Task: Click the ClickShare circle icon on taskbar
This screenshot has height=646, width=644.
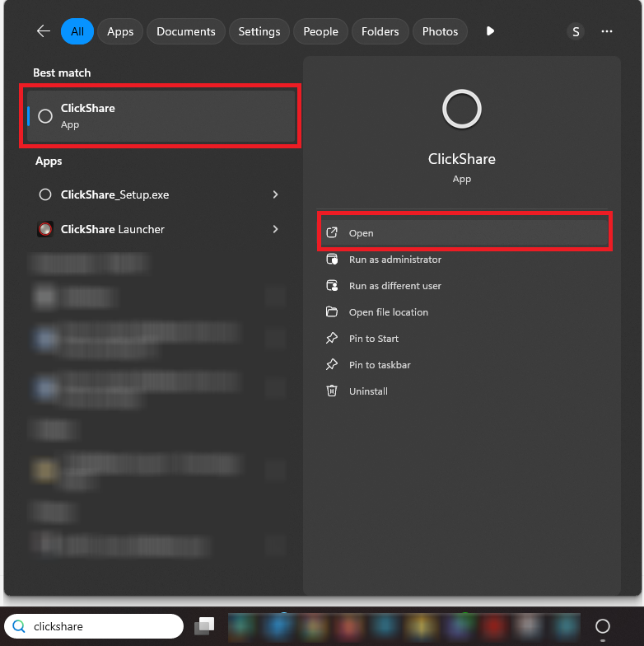Action: (x=603, y=626)
